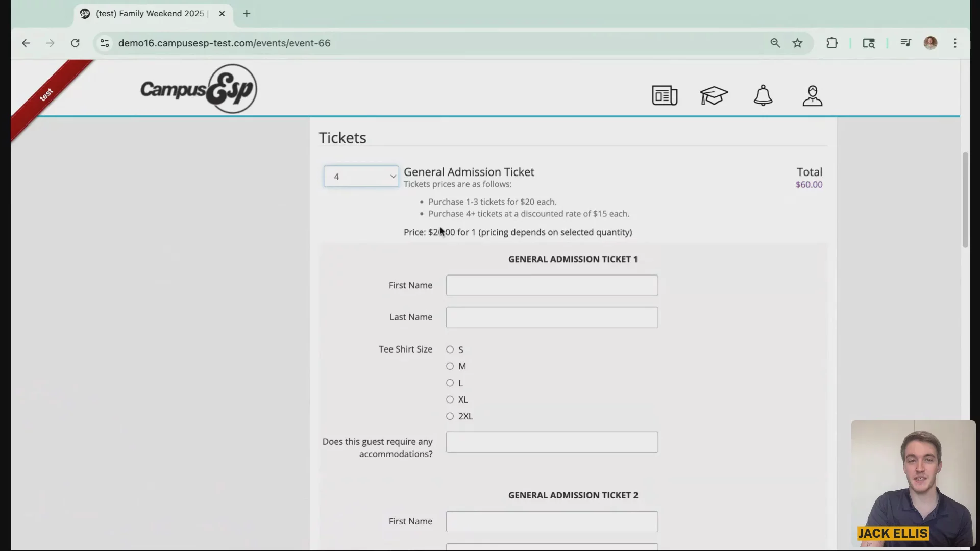980x551 pixels.
Task: Open the user profile icon
Action: point(812,95)
